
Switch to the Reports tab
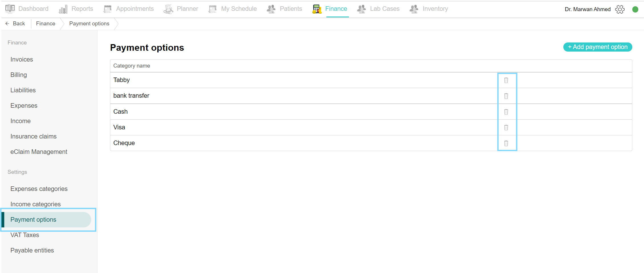pos(82,9)
